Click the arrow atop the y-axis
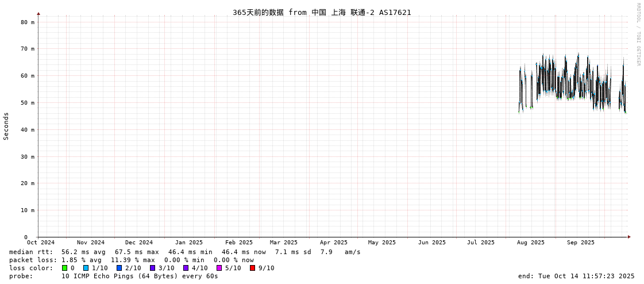This screenshot has height=284, width=644. click(x=38, y=13)
